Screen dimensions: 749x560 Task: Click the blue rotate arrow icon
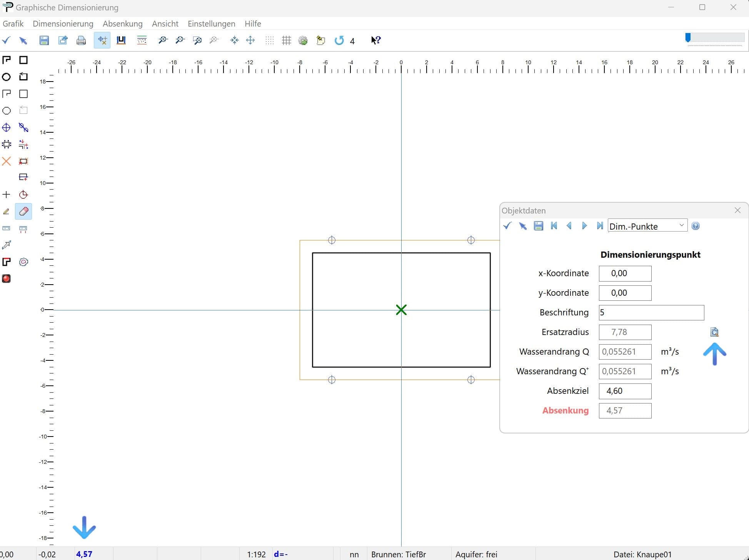(339, 40)
